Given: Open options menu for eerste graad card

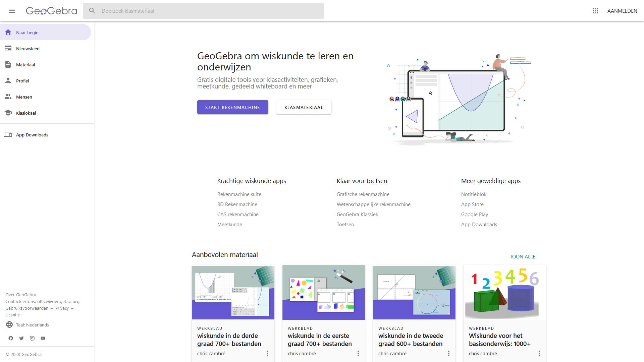Looking at the screenshot, I should point(358,353).
